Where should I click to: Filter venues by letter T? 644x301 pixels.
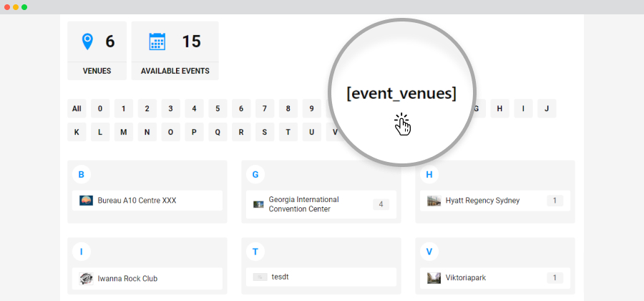(288, 132)
